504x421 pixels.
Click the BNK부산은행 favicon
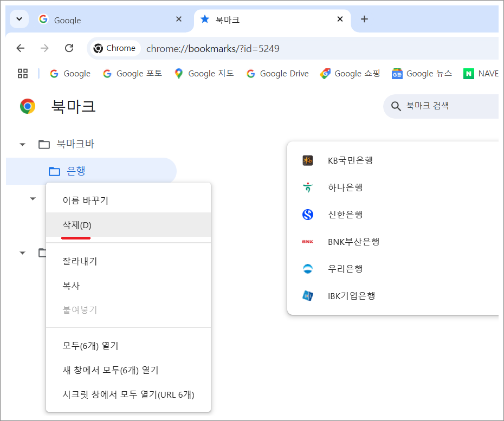pyautogui.click(x=308, y=241)
